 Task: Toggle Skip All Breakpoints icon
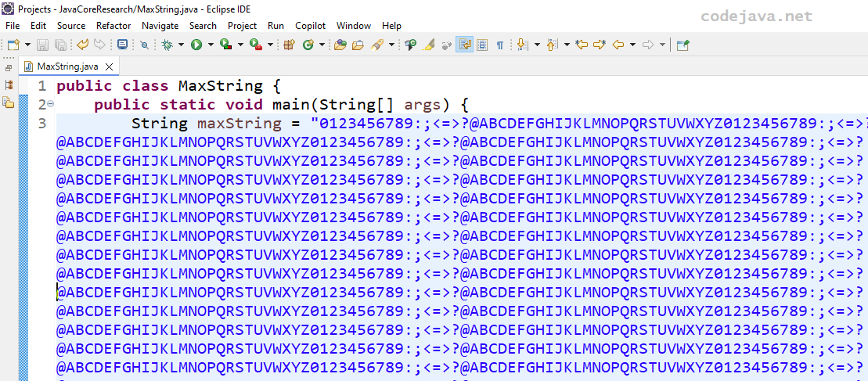pyautogui.click(x=144, y=45)
